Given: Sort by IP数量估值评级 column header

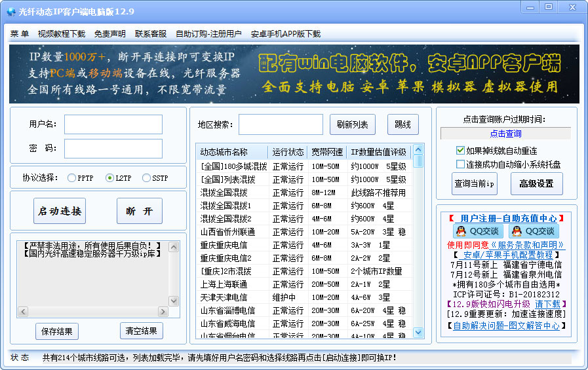Looking at the screenshot, I should (x=379, y=152).
